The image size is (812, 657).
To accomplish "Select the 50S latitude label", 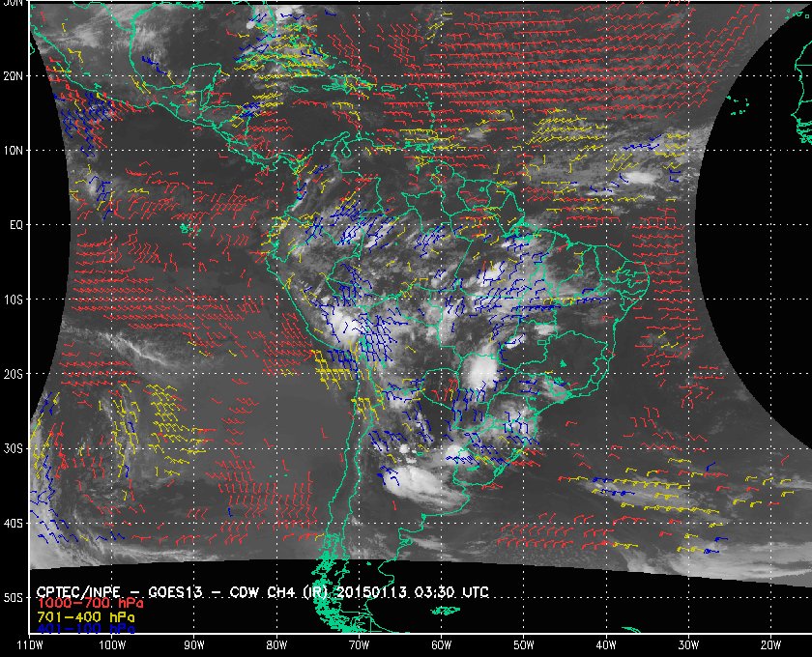I will [x=13, y=598].
